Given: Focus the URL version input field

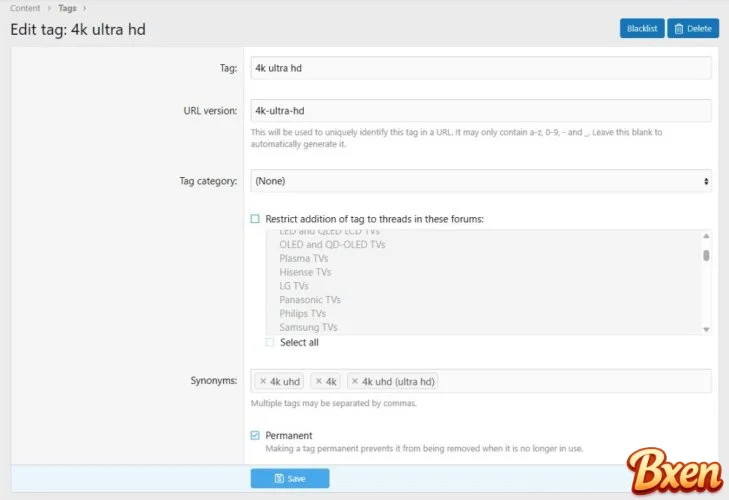Looking at the screenshot, I should click(x=481, y=111).
